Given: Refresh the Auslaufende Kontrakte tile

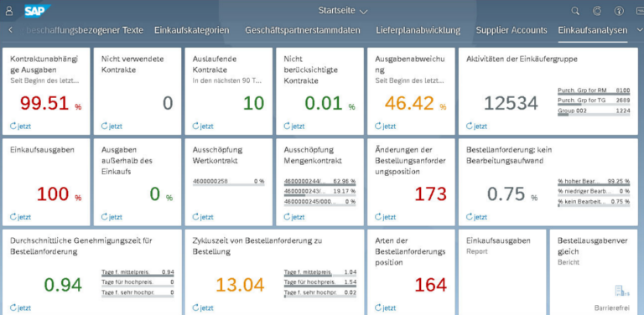Looking at the screenshot, I should [202, 126].
